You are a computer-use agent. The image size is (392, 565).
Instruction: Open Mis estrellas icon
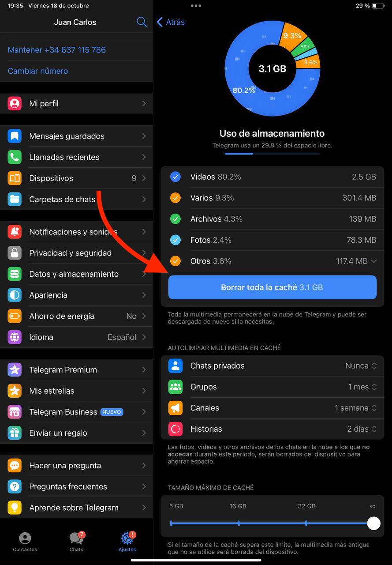15,391
